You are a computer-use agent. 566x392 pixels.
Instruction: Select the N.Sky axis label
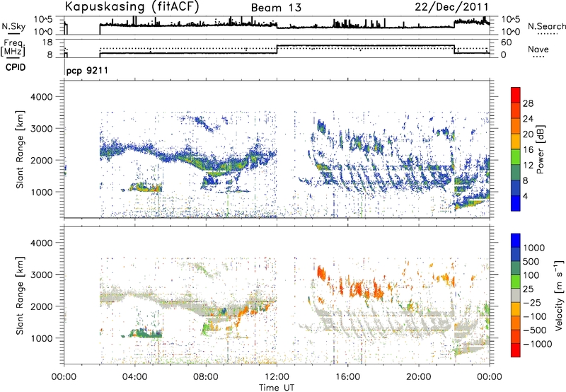click(x=13, y=27)
